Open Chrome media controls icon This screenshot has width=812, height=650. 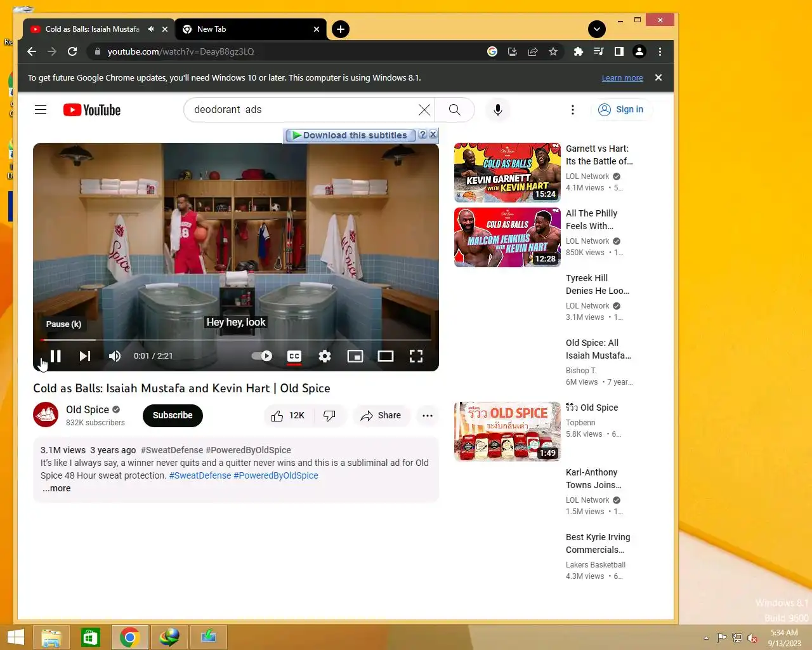(598, 51)
